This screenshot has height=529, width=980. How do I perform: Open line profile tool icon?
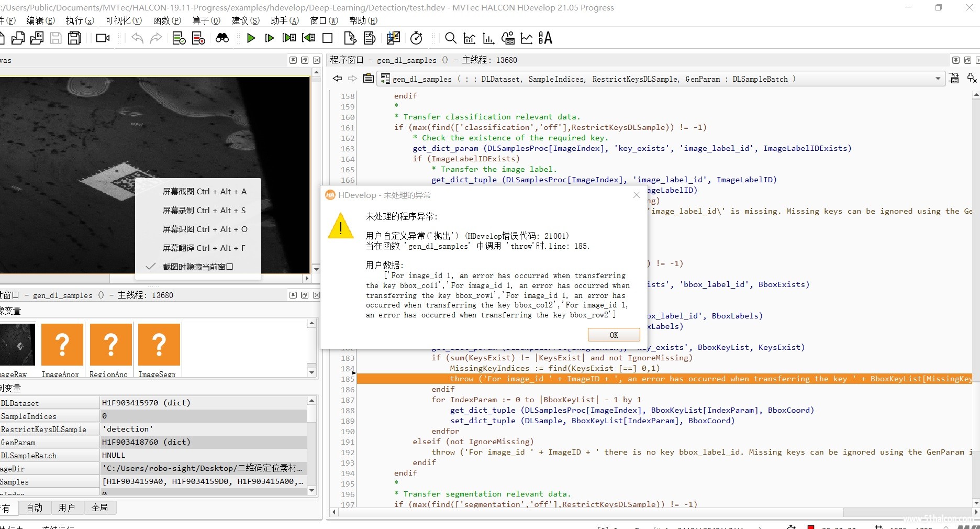click(527, 38)
